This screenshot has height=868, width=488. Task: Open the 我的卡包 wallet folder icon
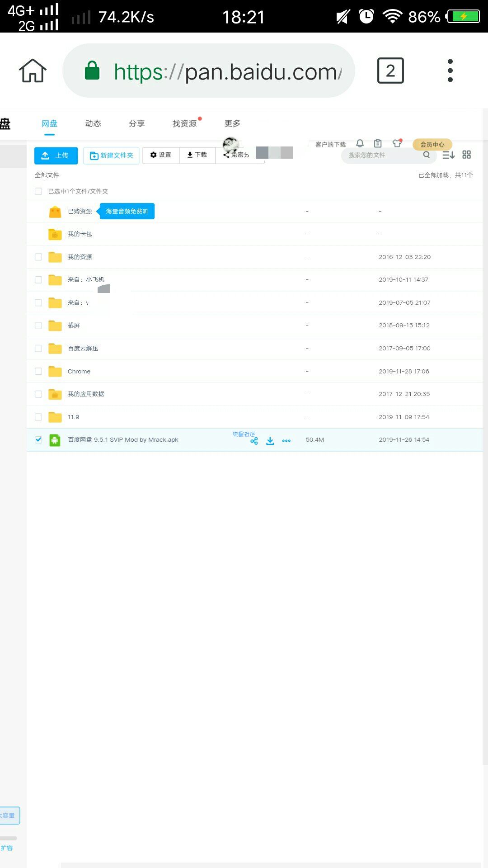(x=55, y=234)
